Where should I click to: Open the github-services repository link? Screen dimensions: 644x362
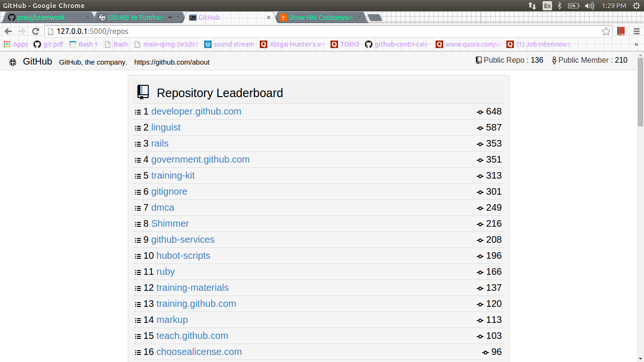[183, 240]
